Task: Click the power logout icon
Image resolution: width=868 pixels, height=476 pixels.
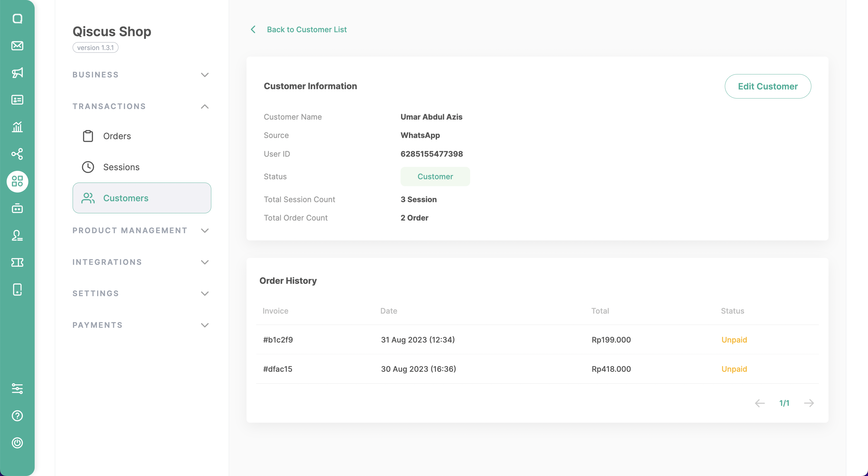Action: (x=17, y=443)
